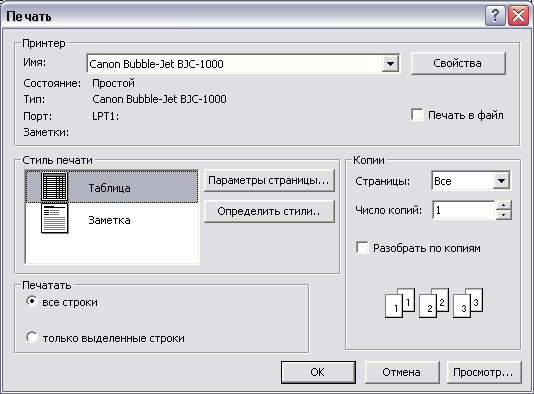The width and height of the screenshot is (534, 394).
Task: Select the Заметка print style icon
Action: coord(54,218)
